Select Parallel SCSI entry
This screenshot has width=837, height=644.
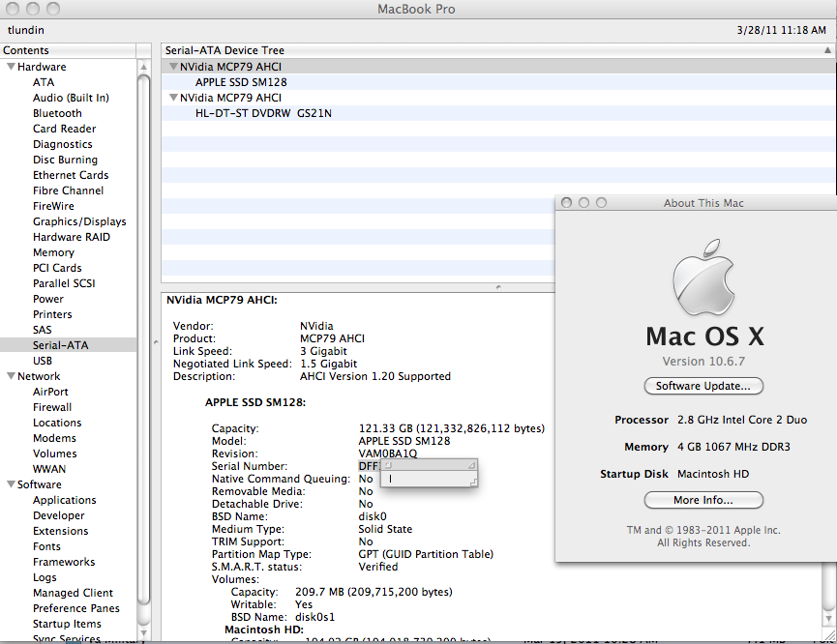coord(64,283)
